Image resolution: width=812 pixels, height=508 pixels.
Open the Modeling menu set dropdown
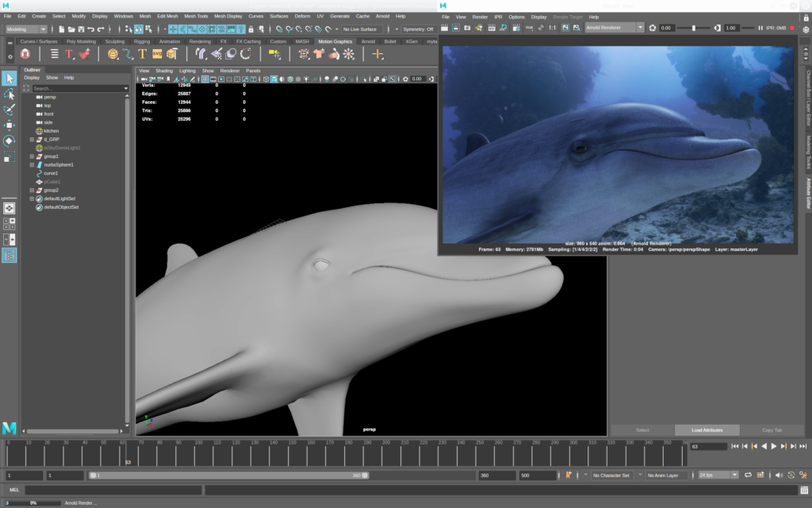coord(25,29)
